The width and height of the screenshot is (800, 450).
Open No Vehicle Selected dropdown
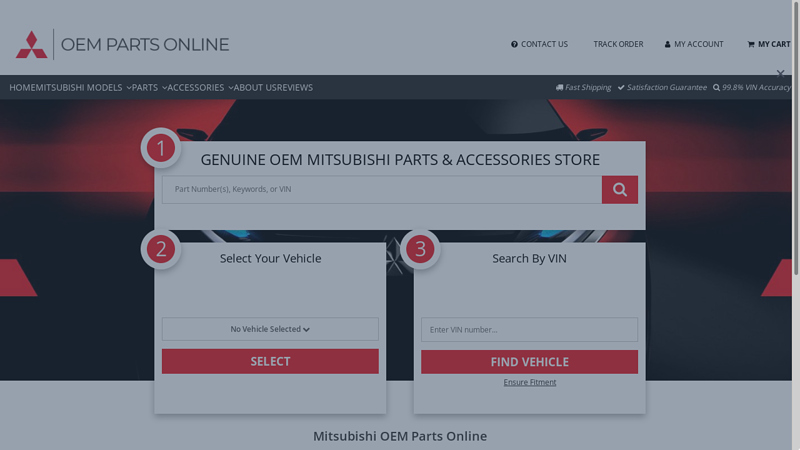(270, 329)
